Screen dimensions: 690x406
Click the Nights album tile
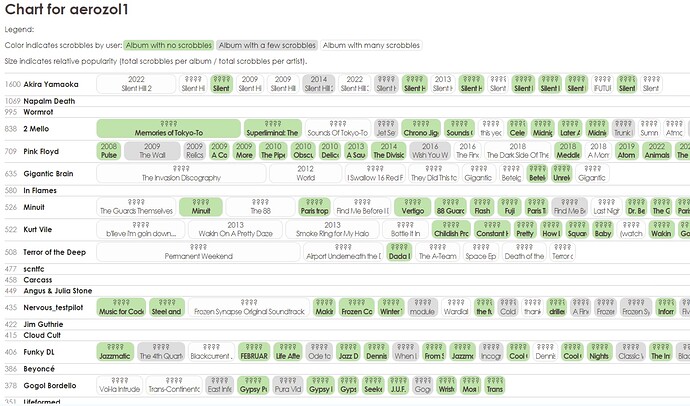(x=599, y=351)
